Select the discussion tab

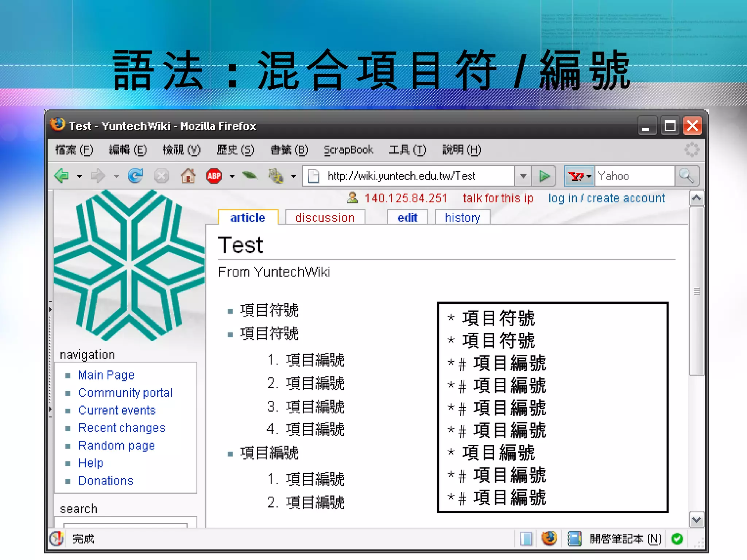(325, 218)
